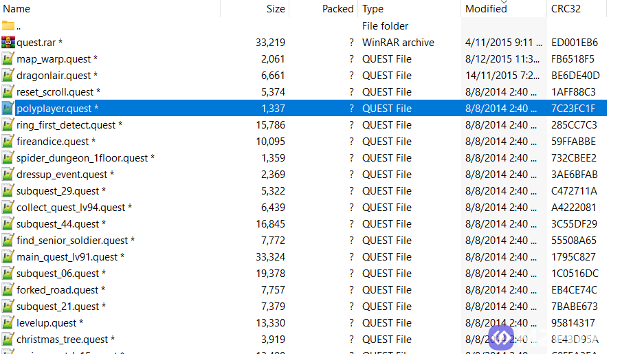The width and height of the screenshot is (644, 354).
Task: Click the parent folder icon
Action: click(8, 26)
